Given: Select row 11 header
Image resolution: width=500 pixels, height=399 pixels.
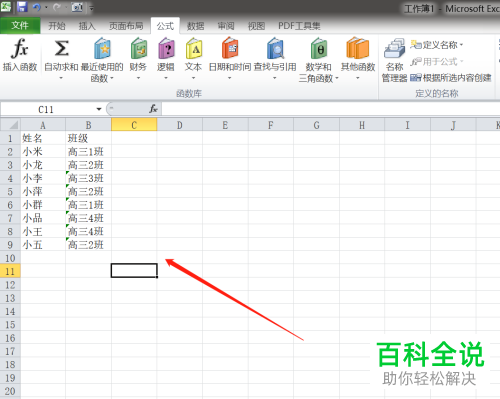Looking at the screenshot, I should (x=10, y=271).
